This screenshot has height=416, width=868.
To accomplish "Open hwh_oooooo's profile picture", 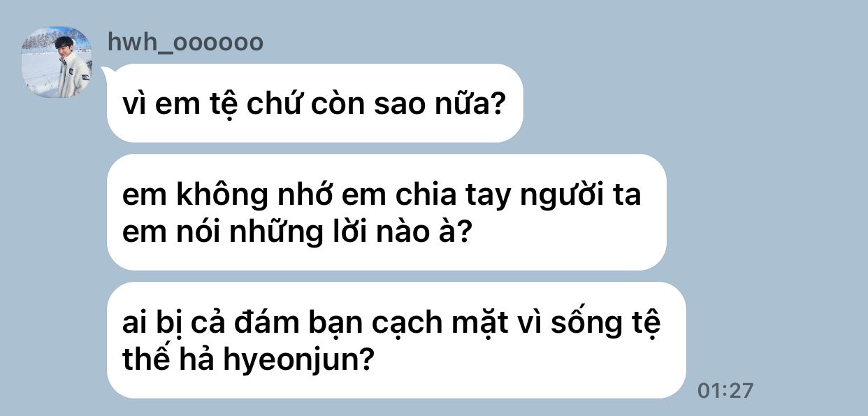I will tap(57, 62).
